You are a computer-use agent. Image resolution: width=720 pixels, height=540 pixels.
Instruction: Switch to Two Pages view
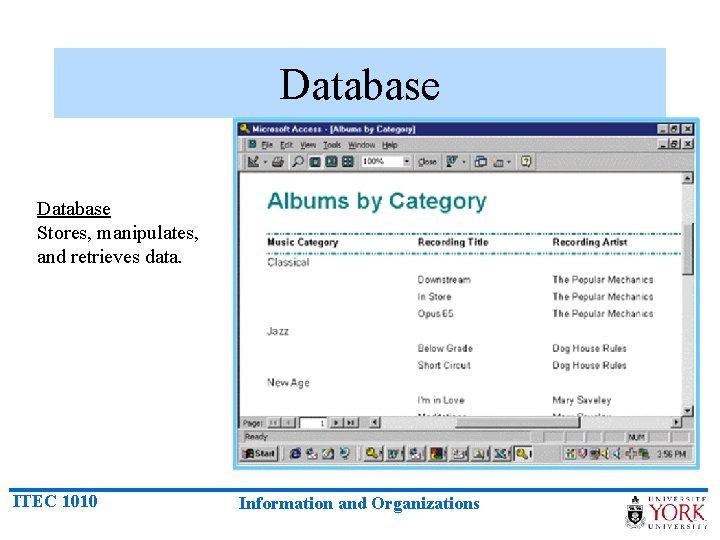tap(332, 162)
